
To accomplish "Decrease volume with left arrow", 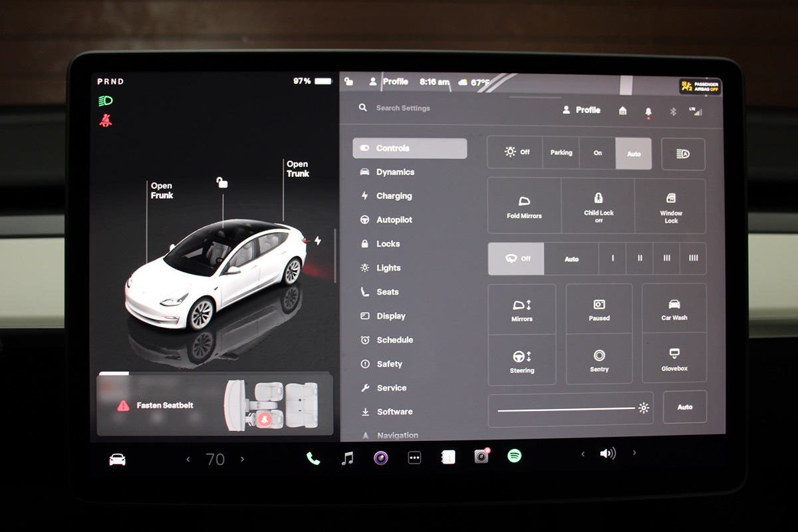I will (x=583, y=454).
